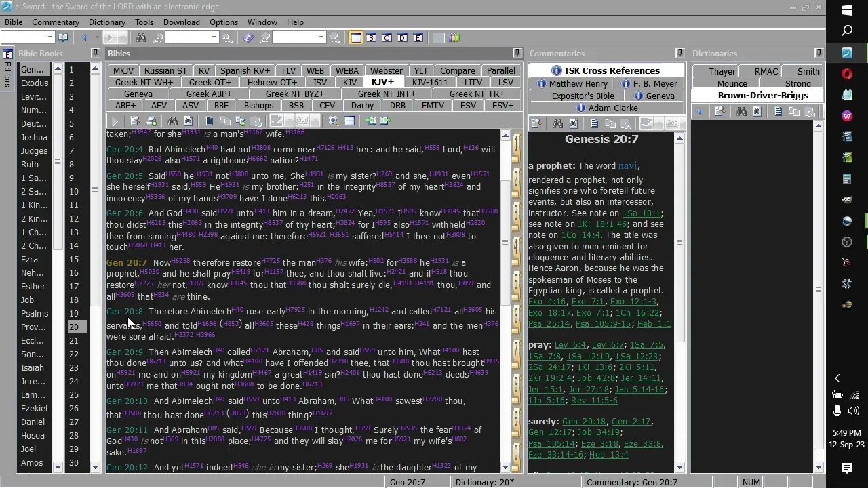Select Exodus in Bible Books list
The image size is (868, 488).
pyautogui.click(x=35, y=83)
